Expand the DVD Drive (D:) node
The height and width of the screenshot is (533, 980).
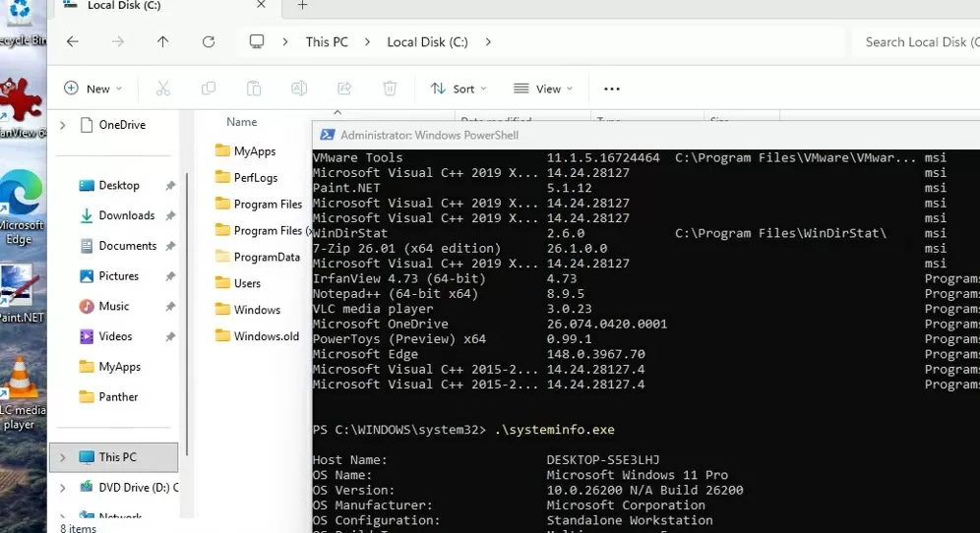(x=63, y=488)
